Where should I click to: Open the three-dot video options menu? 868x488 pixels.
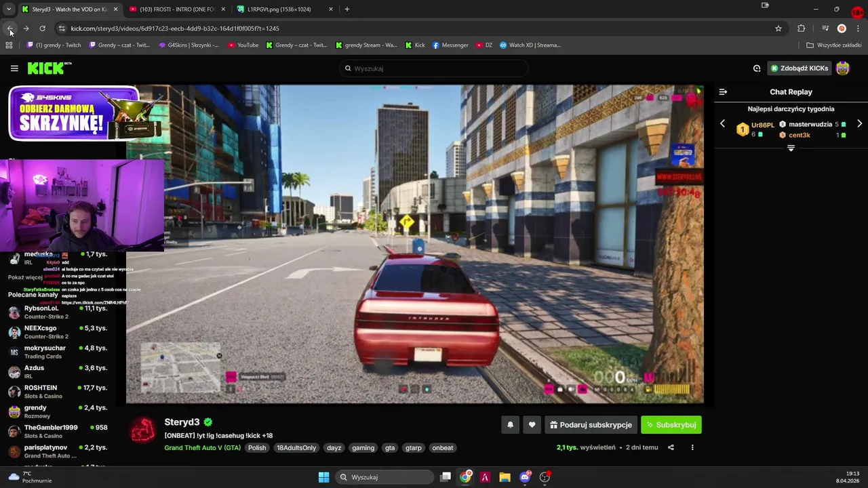pos(692,447)
